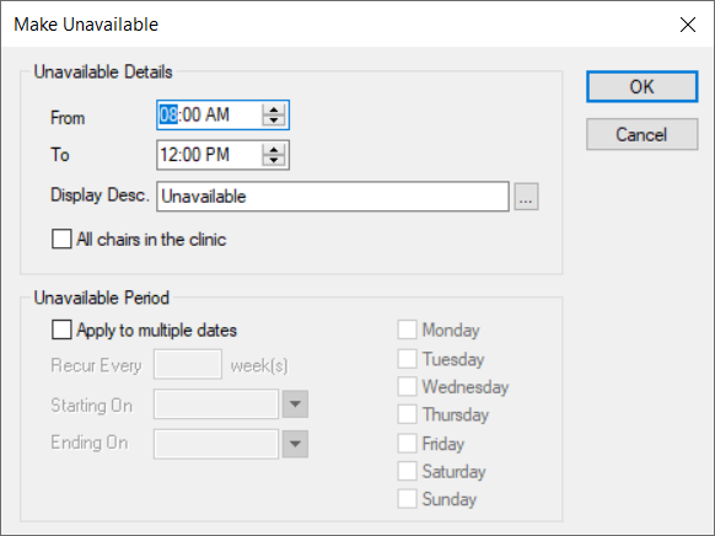Click the Recur Every weeks field
Image resolution: width=715 pixels, height=536 pixels.
(188, 365)
